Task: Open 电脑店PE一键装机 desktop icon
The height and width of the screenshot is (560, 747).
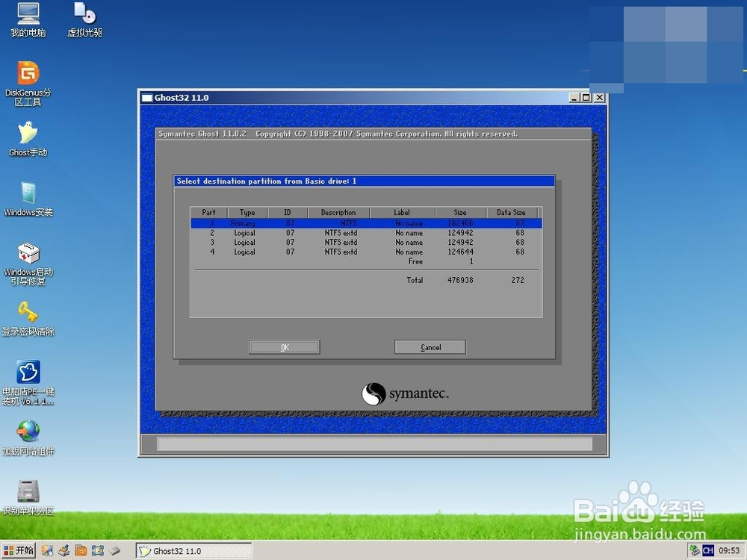Action: [x=28, y=383]
